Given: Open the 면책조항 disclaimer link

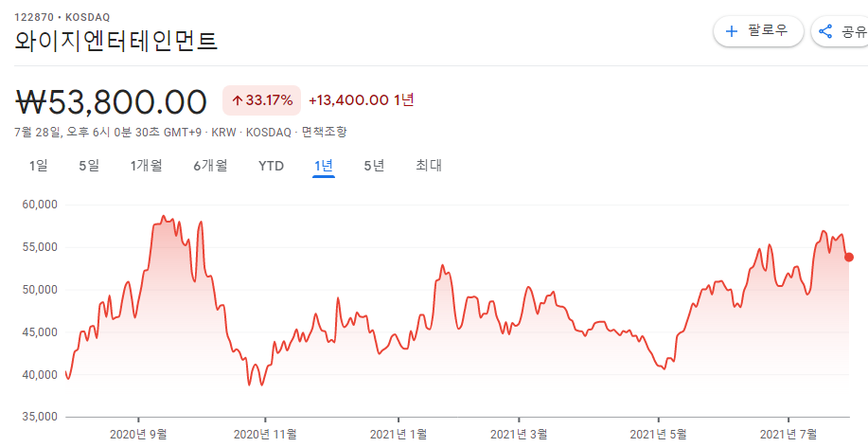Looking at the screenshot, I should (x=324, y=133).
